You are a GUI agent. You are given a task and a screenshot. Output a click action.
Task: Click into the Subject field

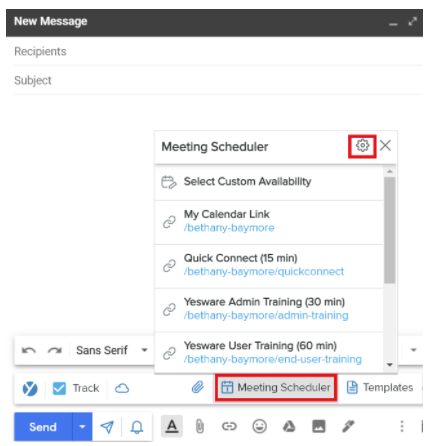tap(218, 80)
